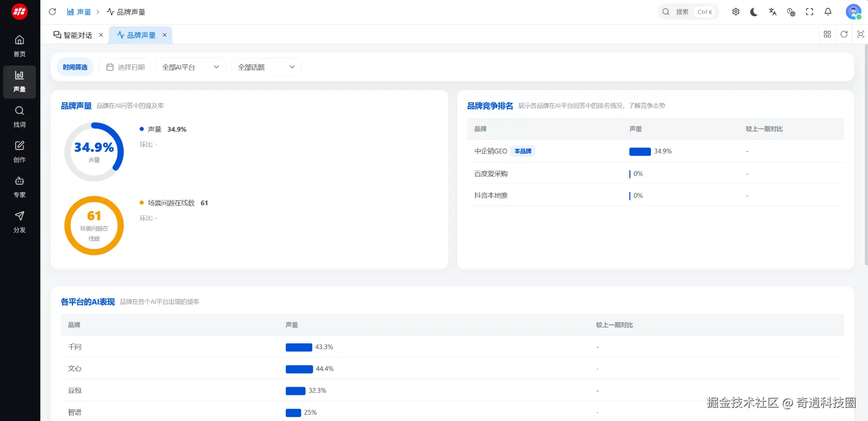The height and width of the screenshot is (421, 868).
Task: Click the 各平台的AI表现 title
Action: 88,302
